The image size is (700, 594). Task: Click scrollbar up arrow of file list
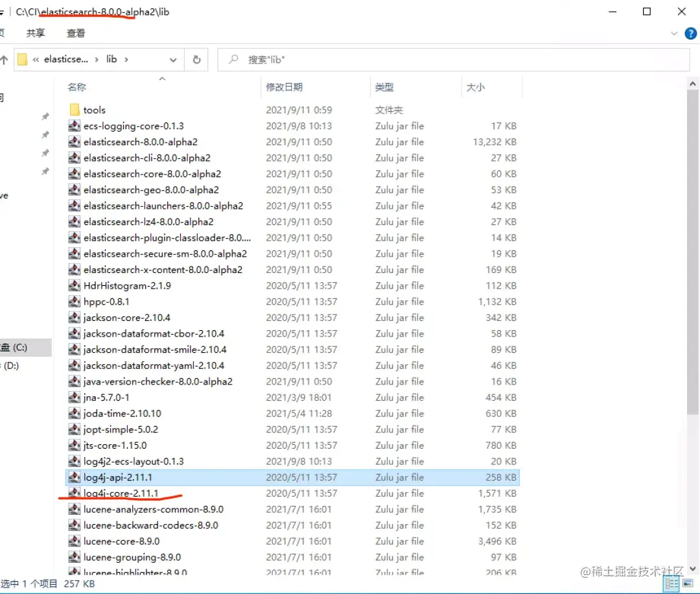coord(692,84)
